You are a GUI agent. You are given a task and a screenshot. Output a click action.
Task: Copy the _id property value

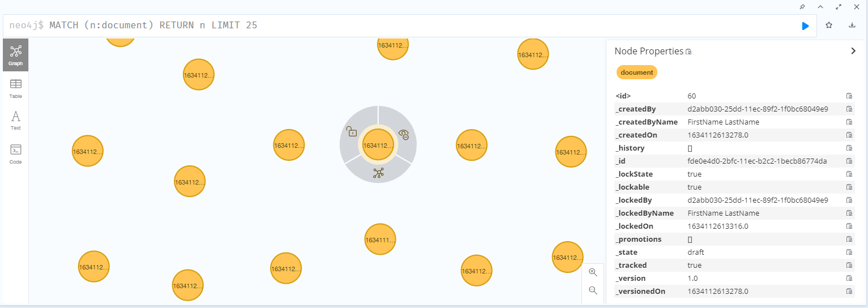click(849, 161)
